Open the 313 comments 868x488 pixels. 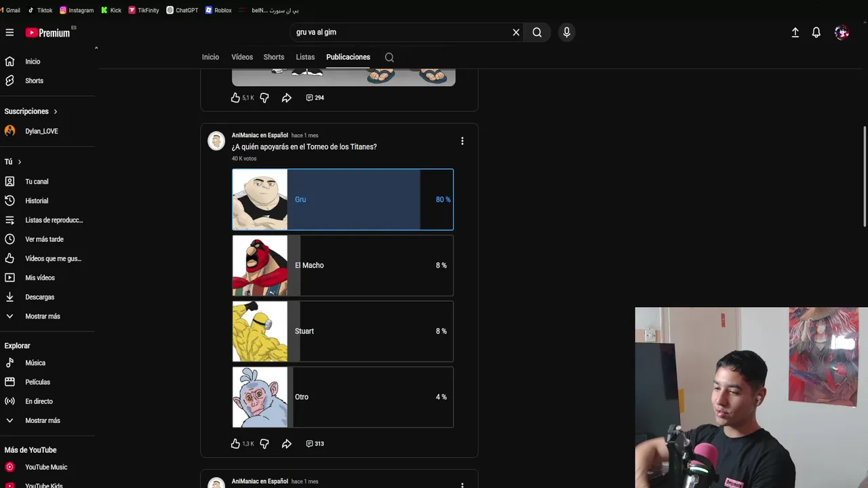pyautogui.click(x=315, y=444)
